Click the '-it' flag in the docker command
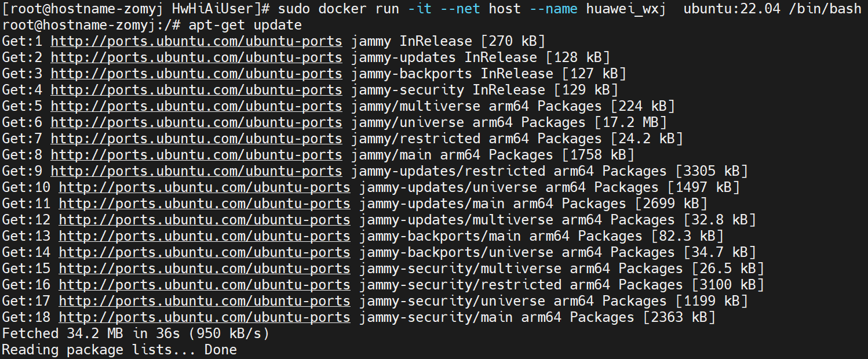This screenshot has height=359, width=868. click(x=420, y=9)
